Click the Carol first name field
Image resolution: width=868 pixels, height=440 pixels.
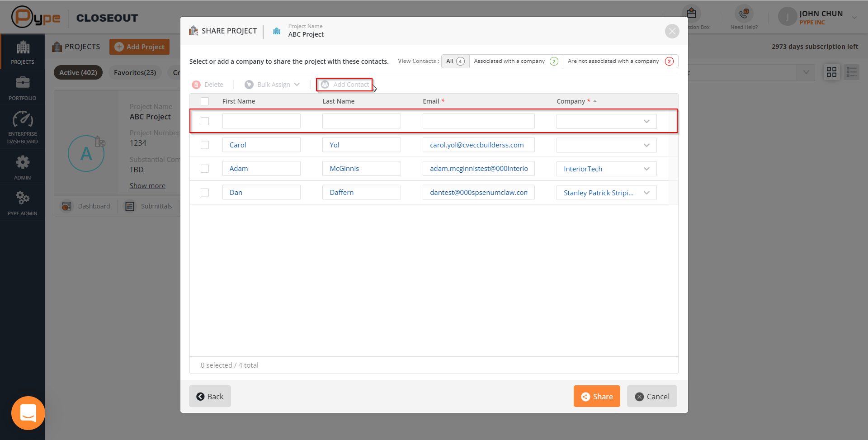261,145
